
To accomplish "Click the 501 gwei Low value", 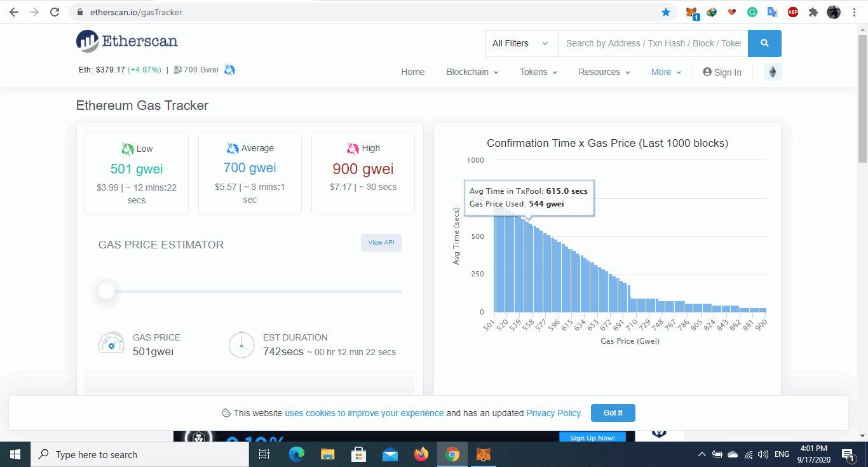I will tap(137, 169).
